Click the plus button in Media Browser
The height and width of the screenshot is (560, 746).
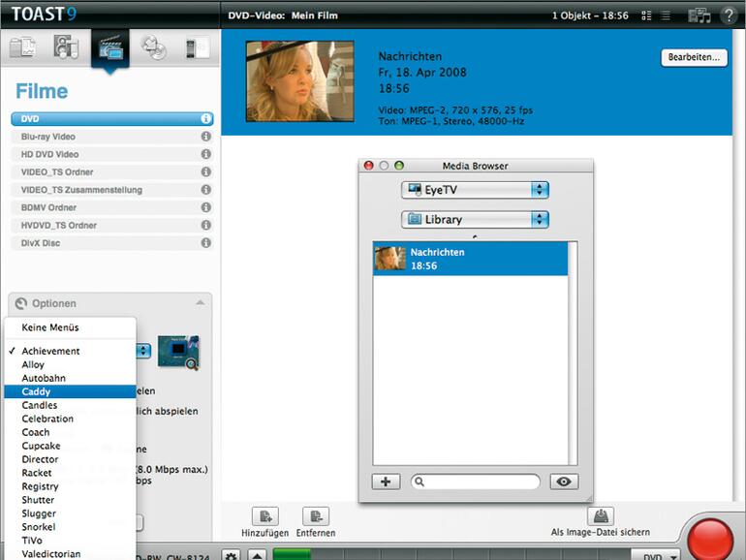tap(386, 482)
